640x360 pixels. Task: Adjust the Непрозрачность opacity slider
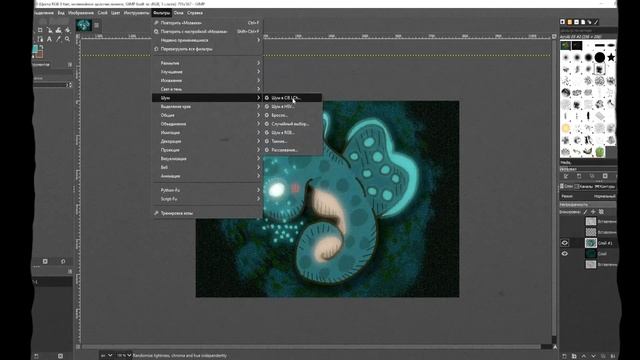coord(588,204)
